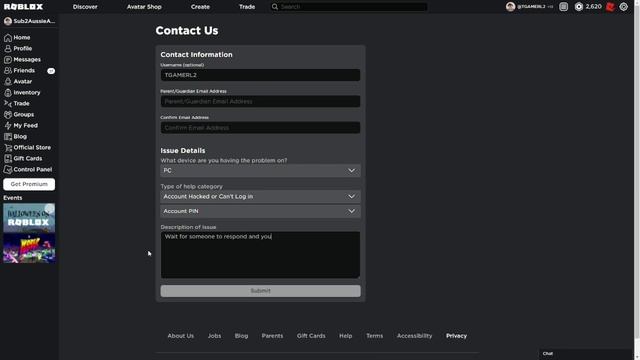Image resolution: width=640 pixels, height=360 pixels.
Task: Open Avatar Shop in the top navigation
Action: [x=144, y=7]
